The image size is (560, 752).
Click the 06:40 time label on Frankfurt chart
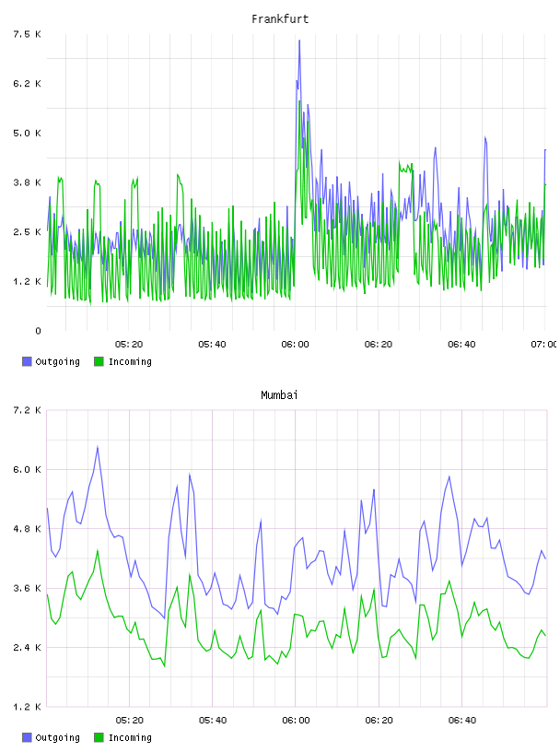[x=461, y=344]
